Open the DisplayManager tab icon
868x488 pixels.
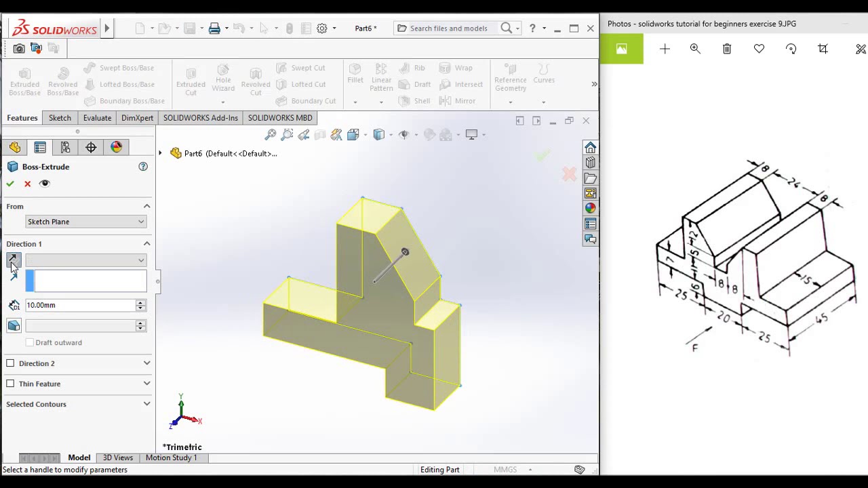coord(116,148)
